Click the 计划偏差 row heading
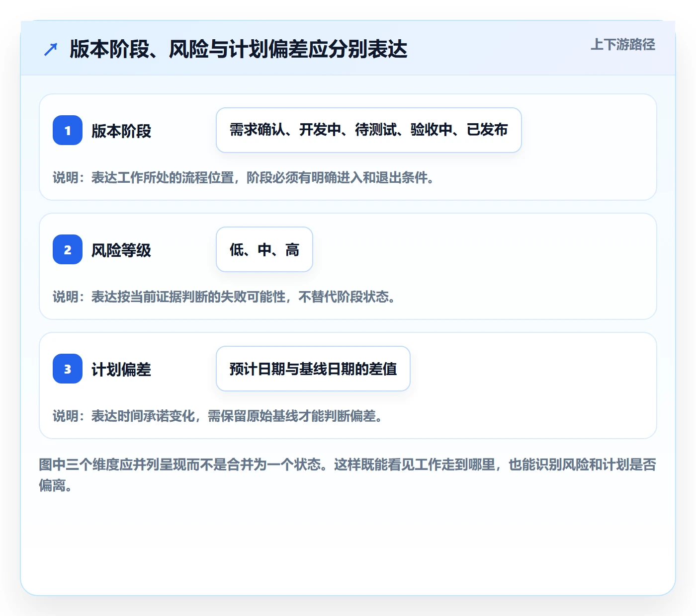 coord(121,370)
